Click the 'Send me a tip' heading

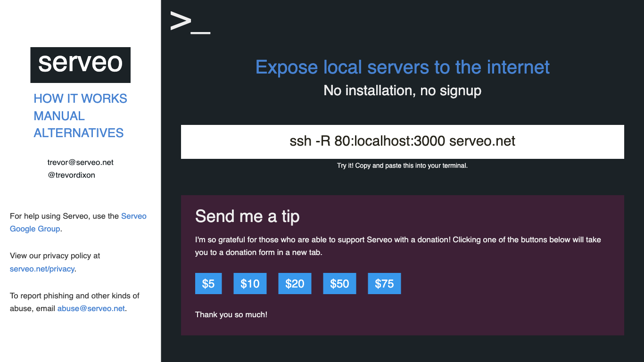point(248,216)
